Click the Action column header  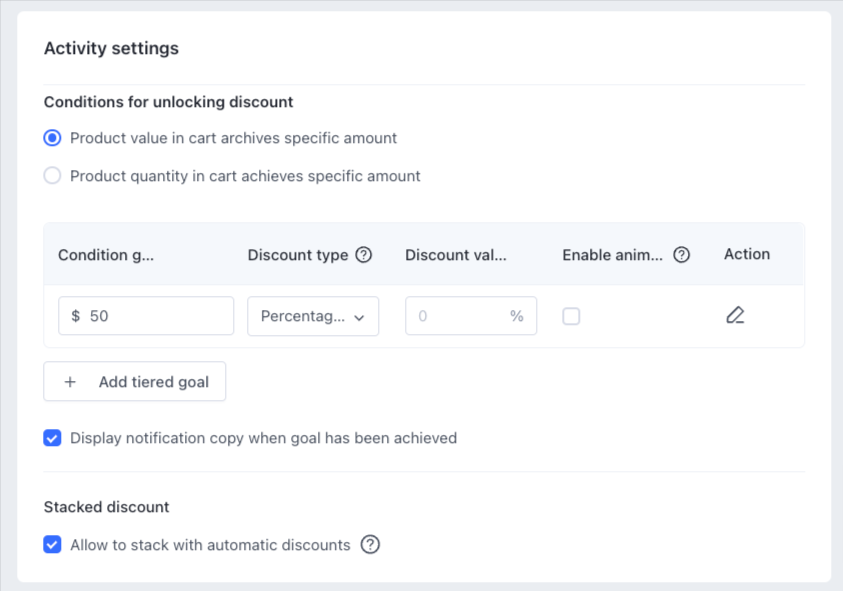(x=746, y=254)
